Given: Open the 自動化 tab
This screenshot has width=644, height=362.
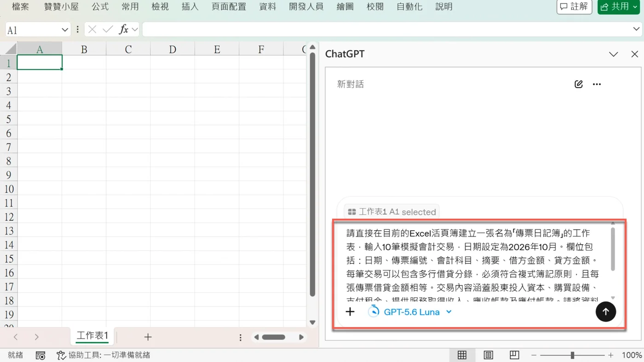Looking at the screenshot, I should pyautogui.click(x=409, y=6).
